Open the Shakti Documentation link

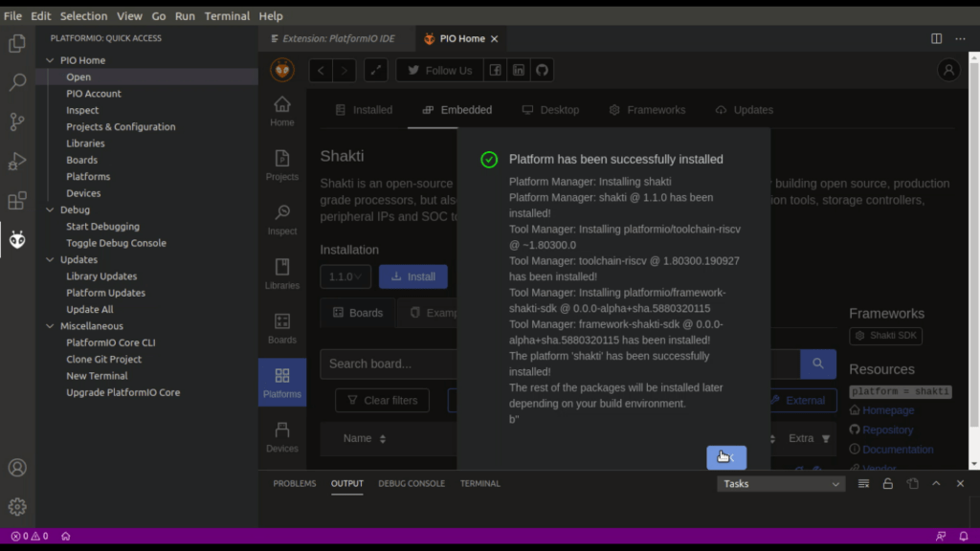pyautogui.click(x=898, y=450)
